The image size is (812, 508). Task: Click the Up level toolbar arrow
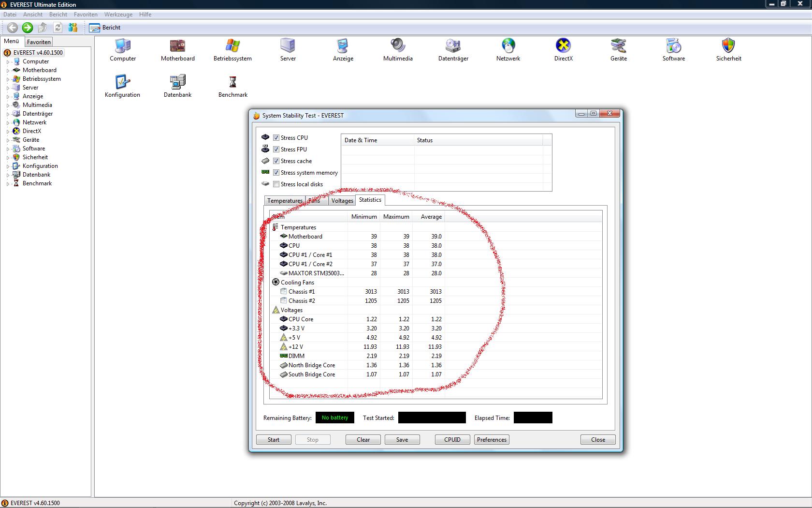43,28
